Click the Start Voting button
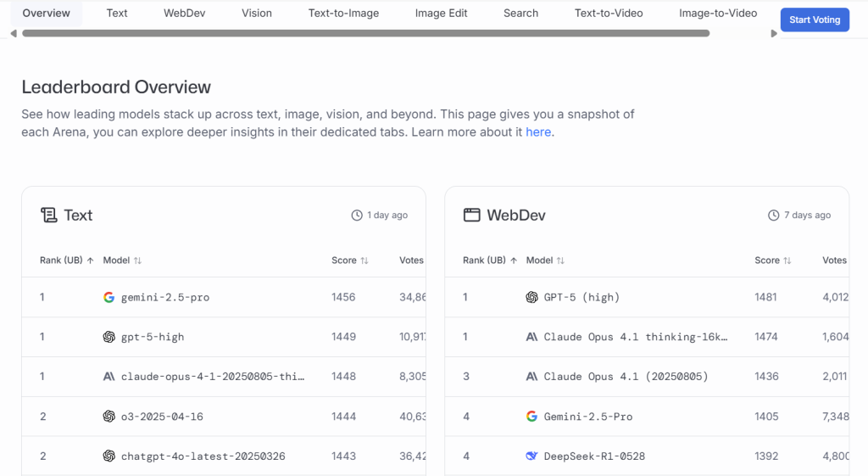 [x=815, y=20]
